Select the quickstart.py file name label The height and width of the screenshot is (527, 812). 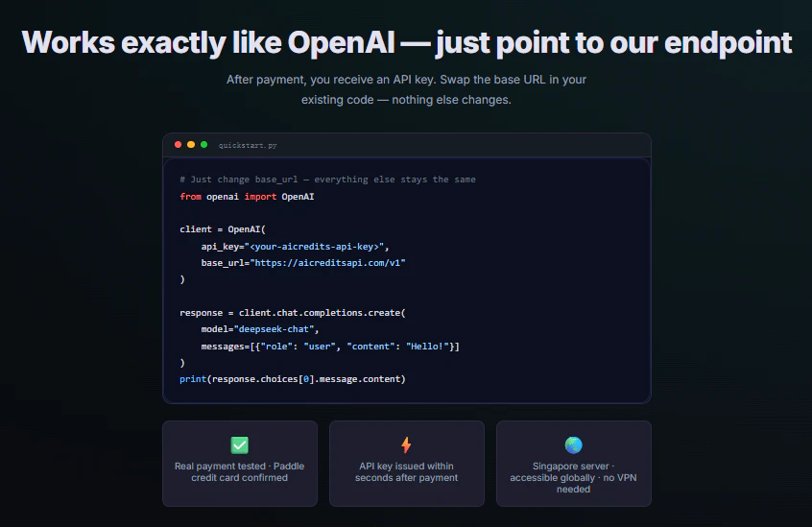coord(248,146)
